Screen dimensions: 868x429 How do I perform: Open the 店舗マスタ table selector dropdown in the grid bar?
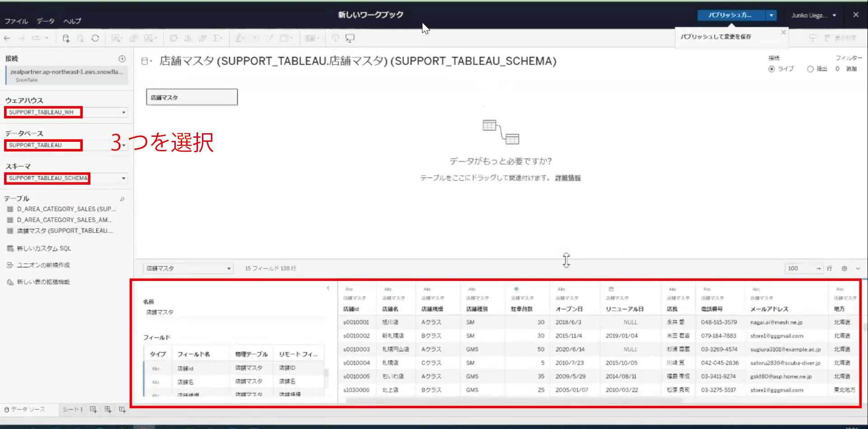188,269
